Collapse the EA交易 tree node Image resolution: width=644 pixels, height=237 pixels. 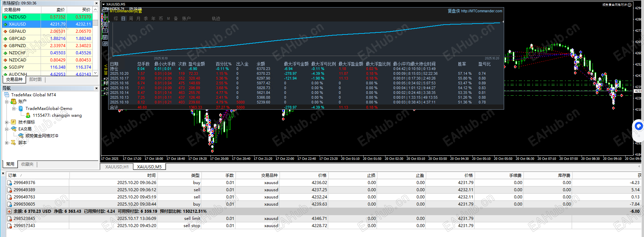6,129
